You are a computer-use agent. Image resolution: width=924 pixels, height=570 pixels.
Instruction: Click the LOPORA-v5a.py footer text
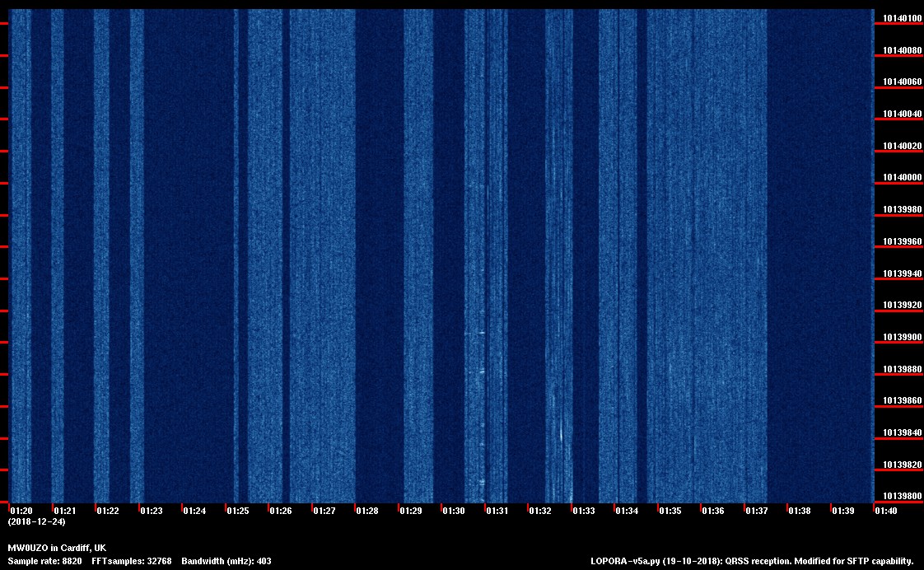click(x=752, y=561)
